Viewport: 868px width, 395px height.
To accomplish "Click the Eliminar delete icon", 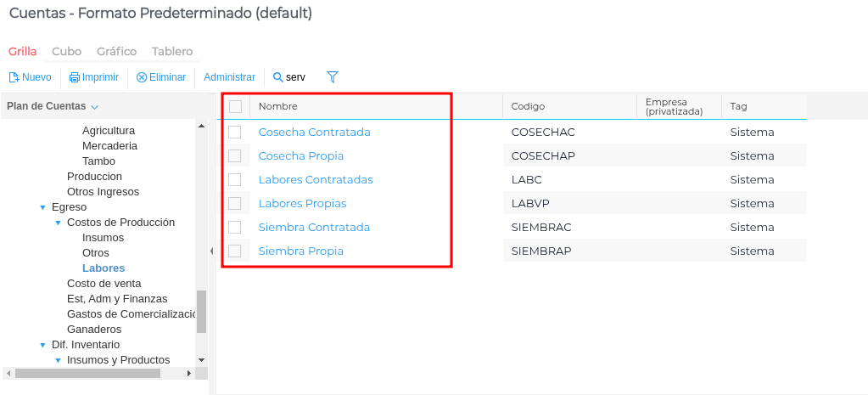I will pyautogui.click(x=142, y=77).
